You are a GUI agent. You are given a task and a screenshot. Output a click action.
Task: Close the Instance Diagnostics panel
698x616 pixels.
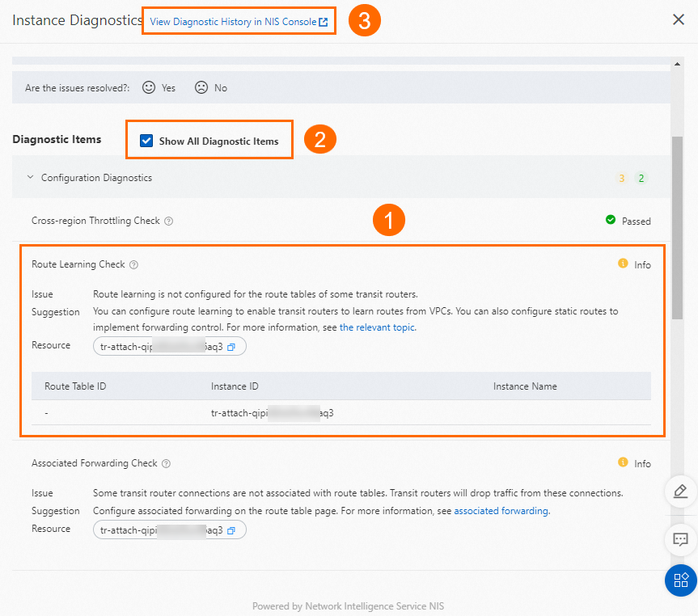click(679, 19)
